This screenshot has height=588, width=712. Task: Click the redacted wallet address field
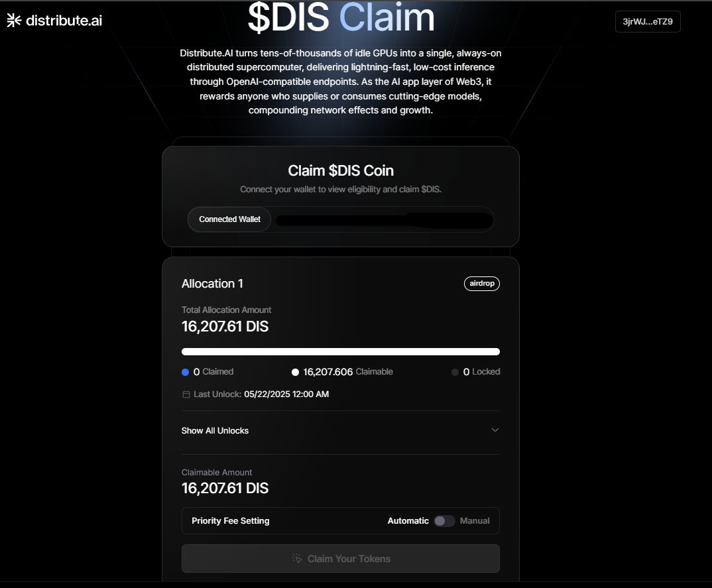point(384,220)
